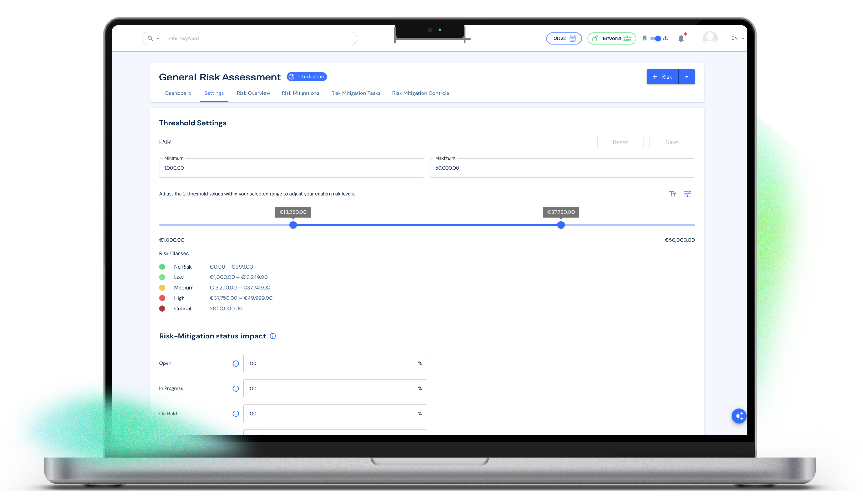Viewport: 863px width, 504px height.
Task: Open the 2025 year selector
Action: [x=564, y=38]
